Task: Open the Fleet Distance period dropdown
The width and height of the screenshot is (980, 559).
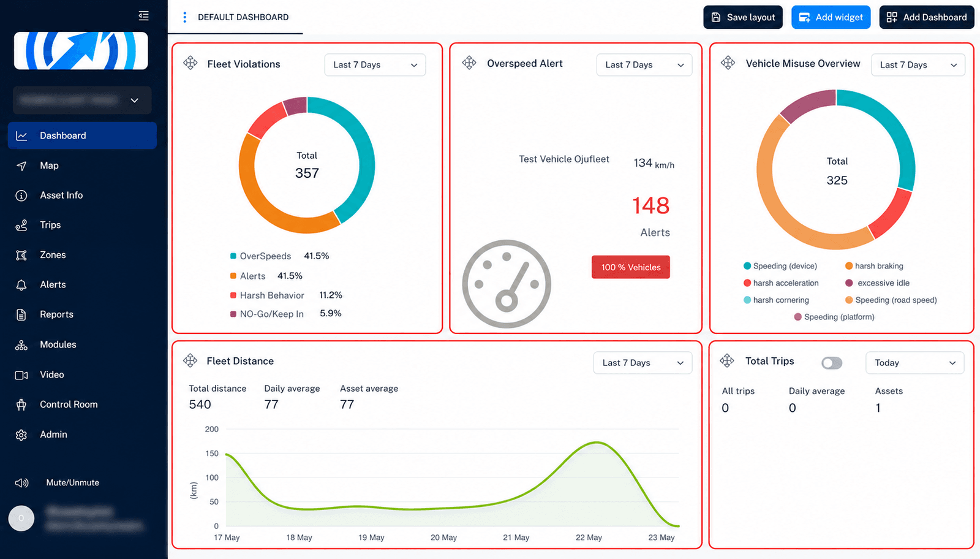Action: pyautogui.click(x=643, y=363)
